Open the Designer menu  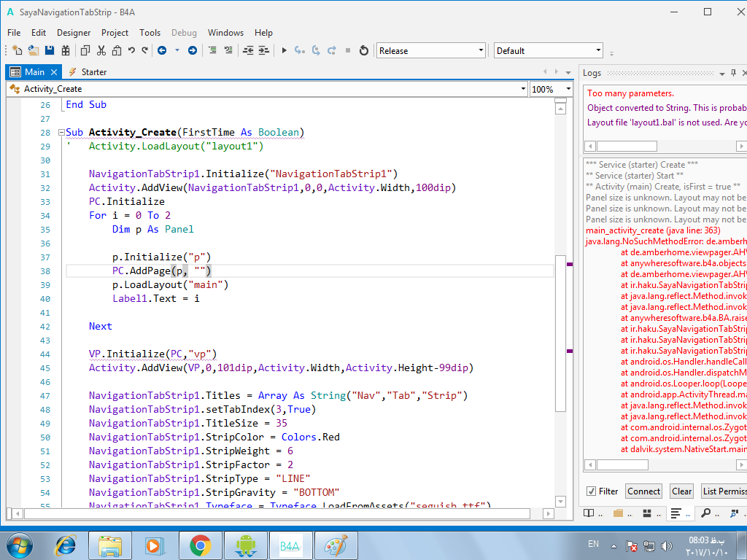(x=74, y=33)
